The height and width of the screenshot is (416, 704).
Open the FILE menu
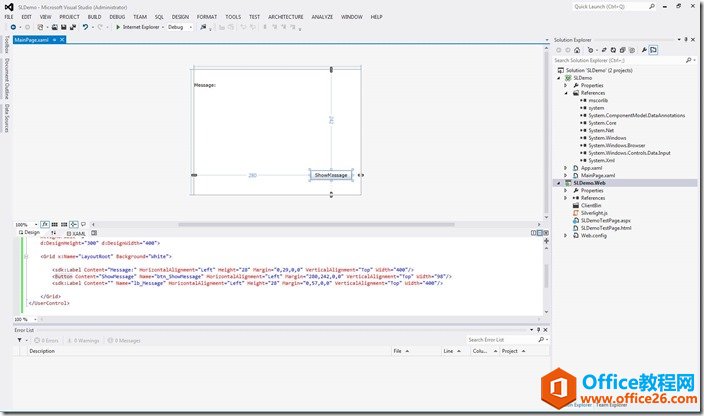[x=9, y=17]
